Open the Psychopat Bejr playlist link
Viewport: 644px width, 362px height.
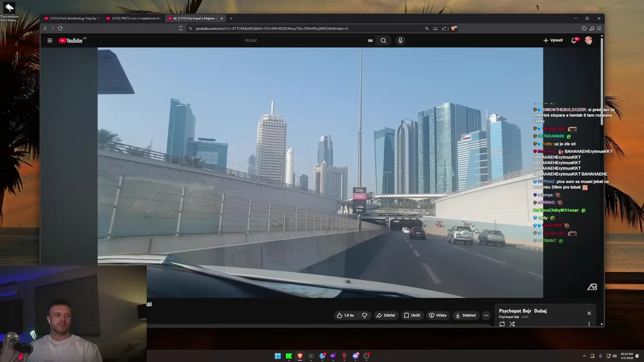(509, 317)
